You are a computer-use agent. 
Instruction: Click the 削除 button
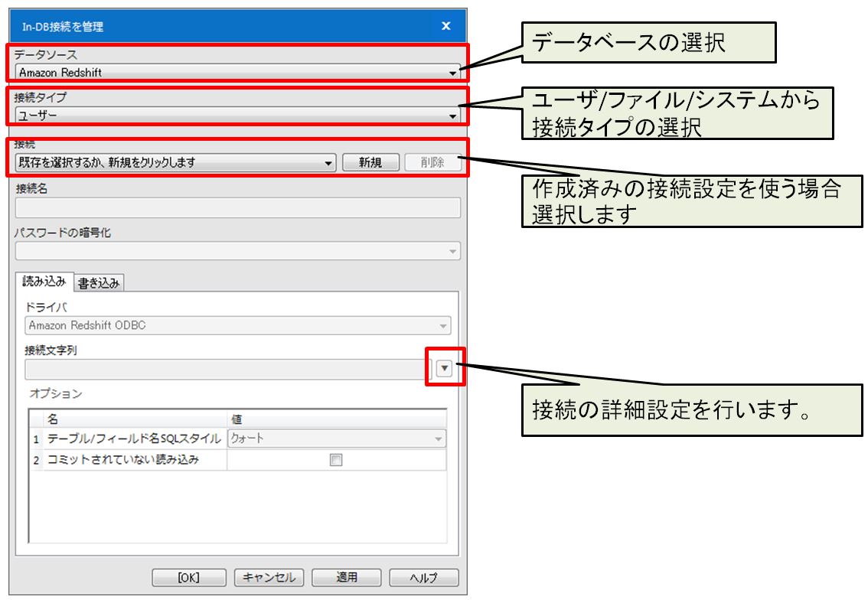(432, 163)
